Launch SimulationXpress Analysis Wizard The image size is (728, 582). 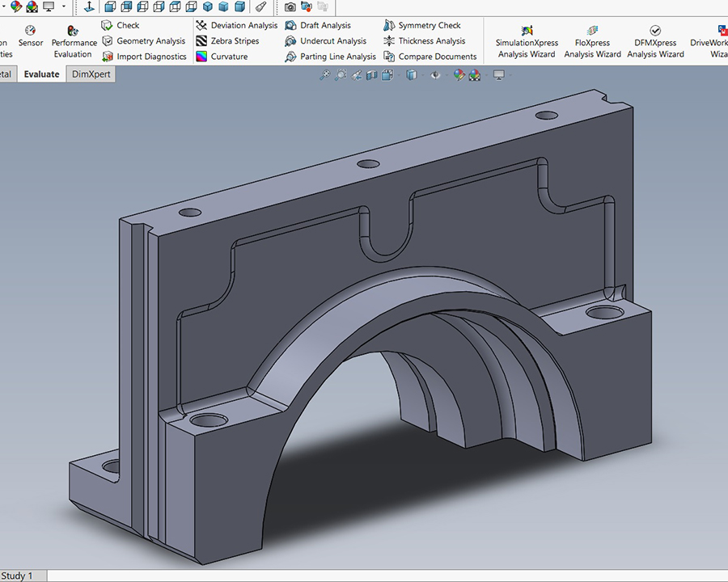[x=527, y=42]
